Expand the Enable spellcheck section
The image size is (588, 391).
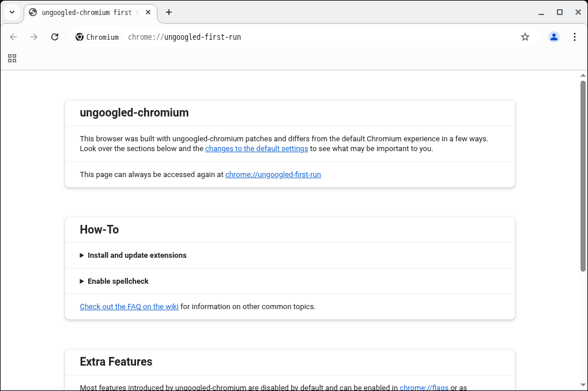tap(118, 281)
